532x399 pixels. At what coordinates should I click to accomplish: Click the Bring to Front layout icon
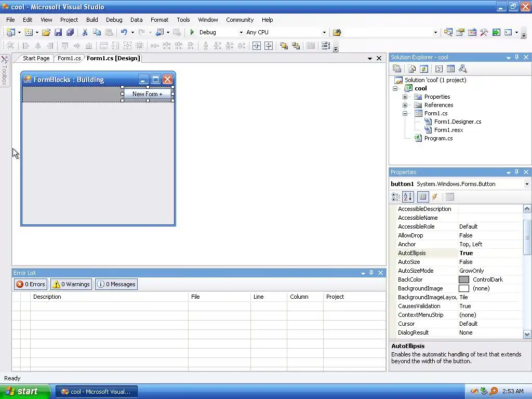(x=284, y=46)
